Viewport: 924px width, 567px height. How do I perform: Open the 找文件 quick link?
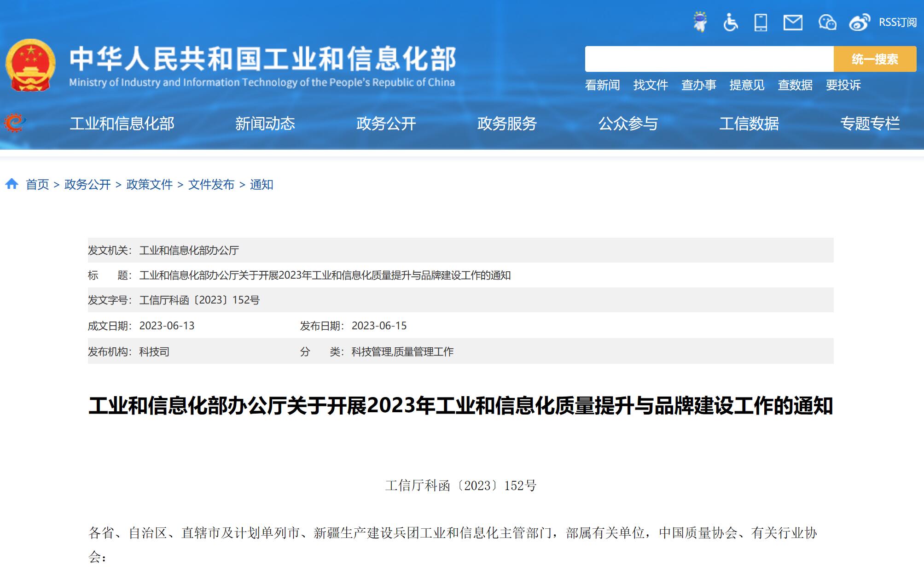pos(651,85)
